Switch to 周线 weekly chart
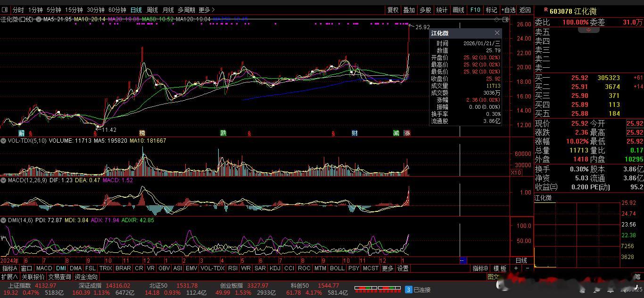The image size is (644, 298). coord(152,10)
